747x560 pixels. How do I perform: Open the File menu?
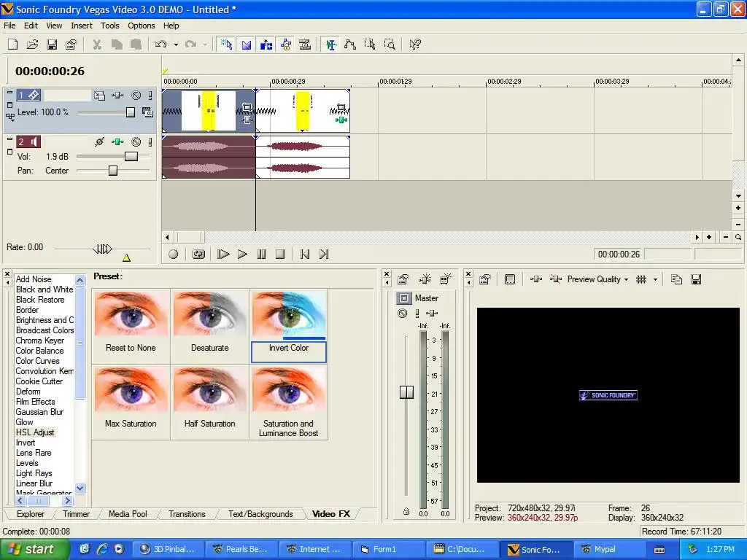click(9, 26)
